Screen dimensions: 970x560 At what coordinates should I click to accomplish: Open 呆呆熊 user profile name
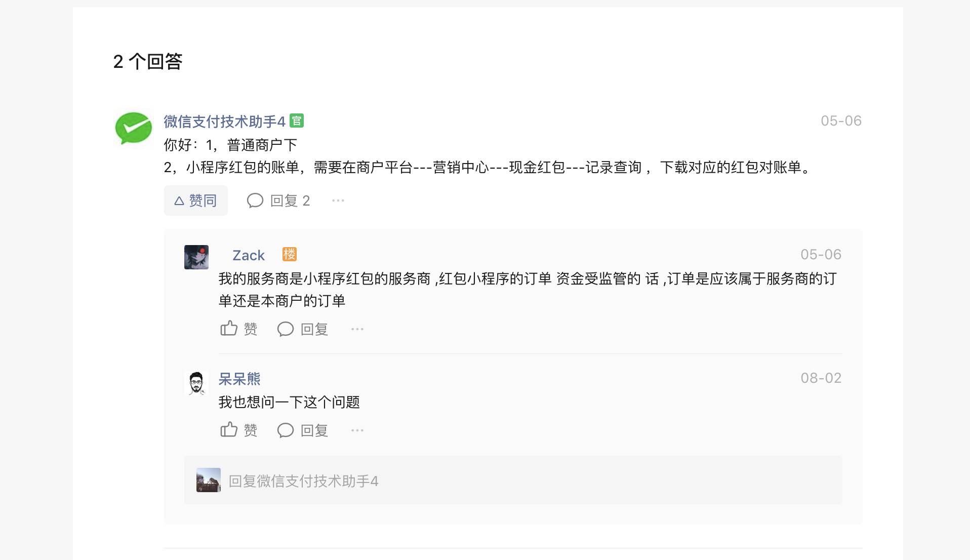click(x=239, y=379)
